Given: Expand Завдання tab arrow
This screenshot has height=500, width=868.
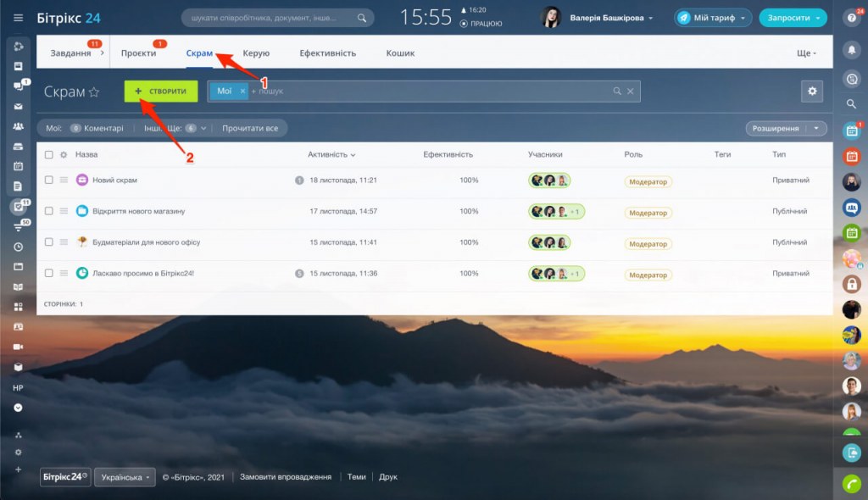Looking at the screenshot, I should [x=102, y=53].
